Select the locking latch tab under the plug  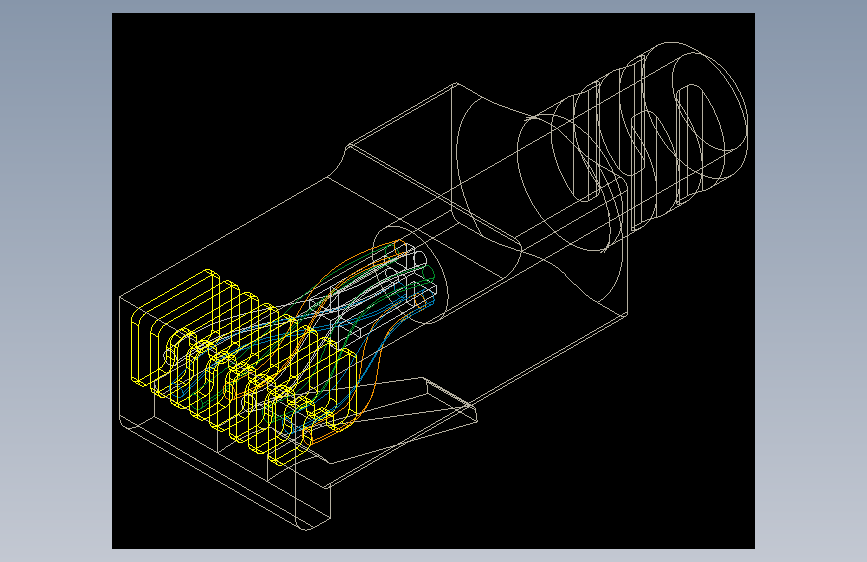pyautogui.click(x=392, y=419)
